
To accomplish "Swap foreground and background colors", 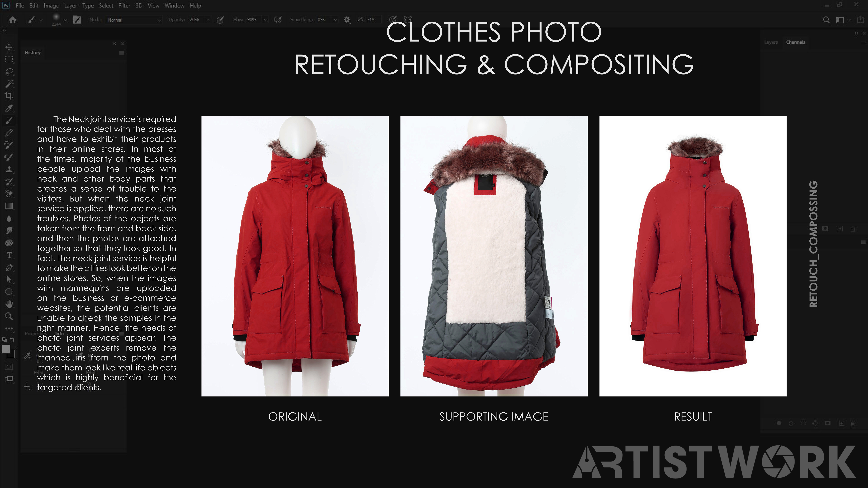I will coord(12,340).
